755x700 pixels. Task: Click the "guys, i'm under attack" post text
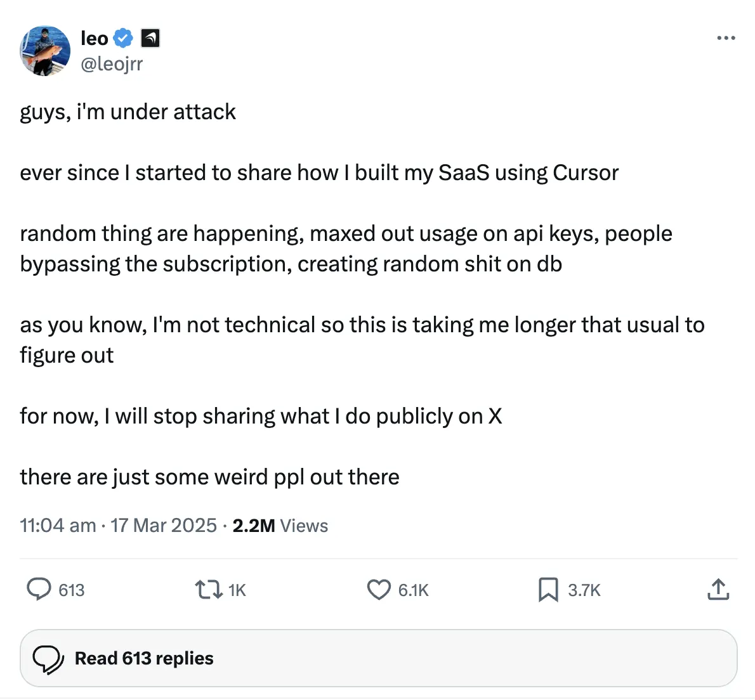(x=128, y=112)
